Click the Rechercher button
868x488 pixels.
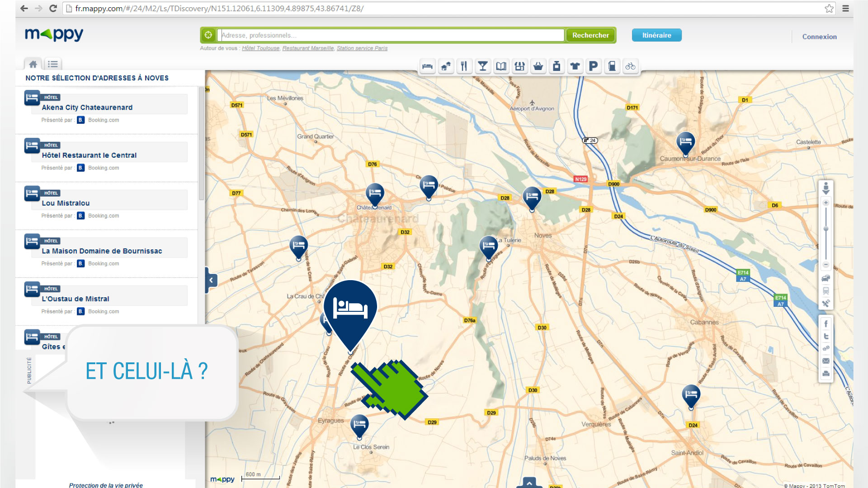(x=590, y=35)
